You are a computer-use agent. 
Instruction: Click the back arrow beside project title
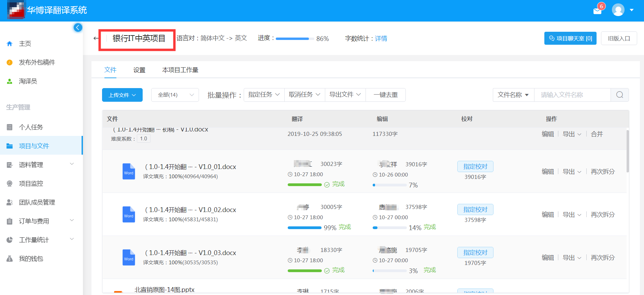96,38
